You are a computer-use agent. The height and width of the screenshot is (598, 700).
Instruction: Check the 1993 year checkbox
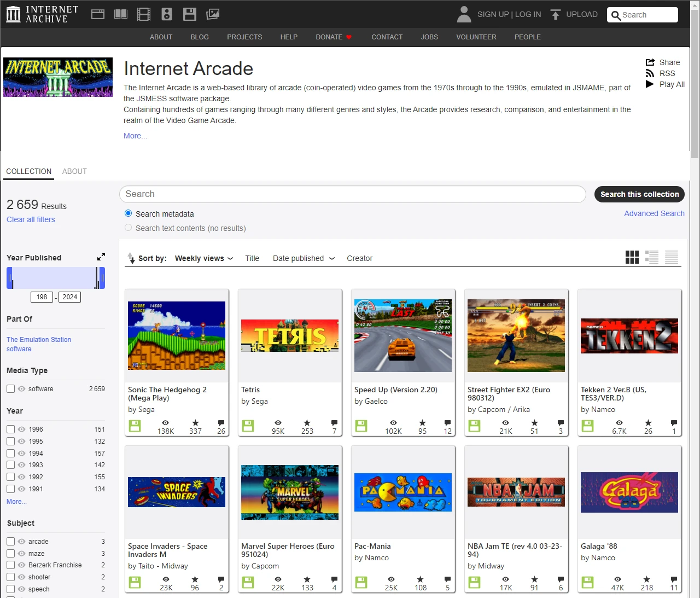click(x=10, y=465)
